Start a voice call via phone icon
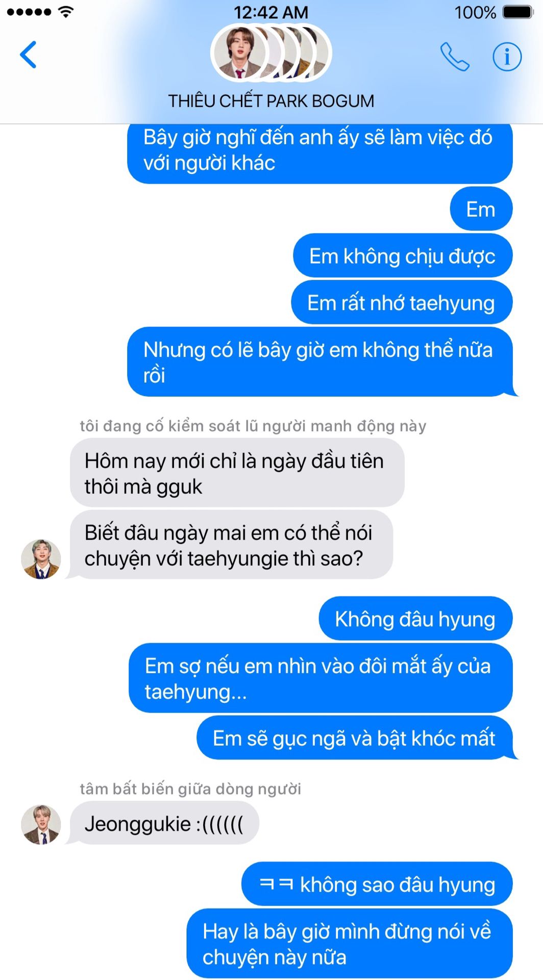This screenshot has height=980, width=543. pyautogui.click(x=454, y=56)
